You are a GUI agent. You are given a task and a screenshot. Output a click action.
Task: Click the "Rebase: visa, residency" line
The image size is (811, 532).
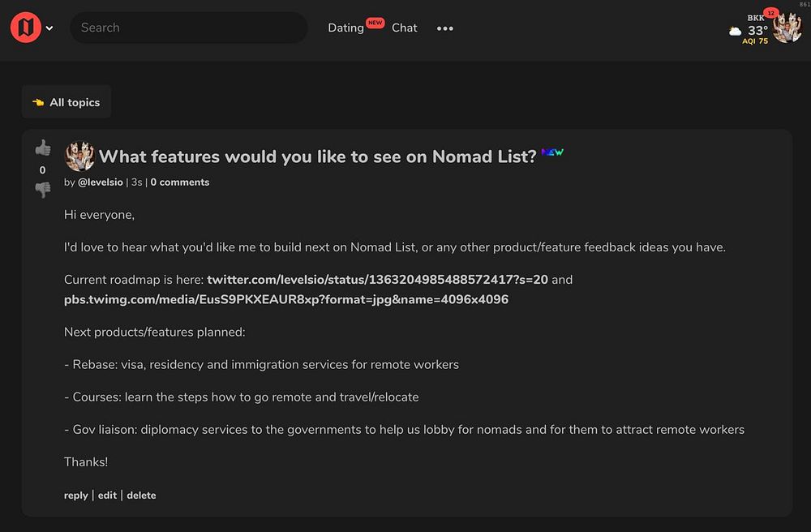[261, 364]
